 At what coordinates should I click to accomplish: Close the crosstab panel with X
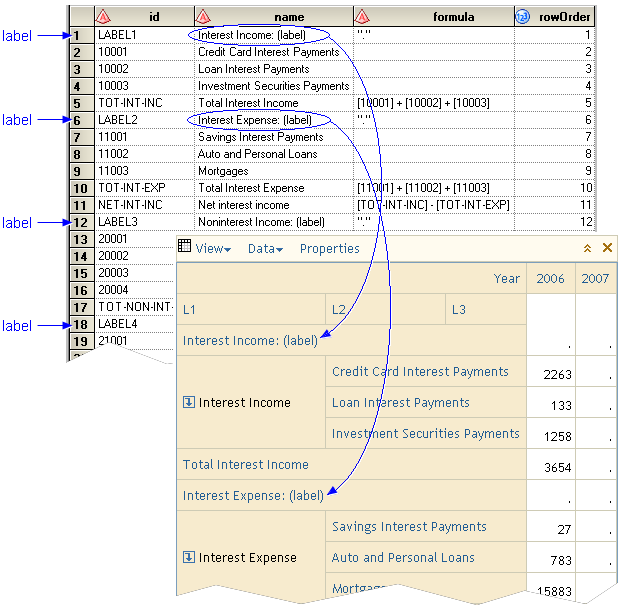(x=607, y=248)
